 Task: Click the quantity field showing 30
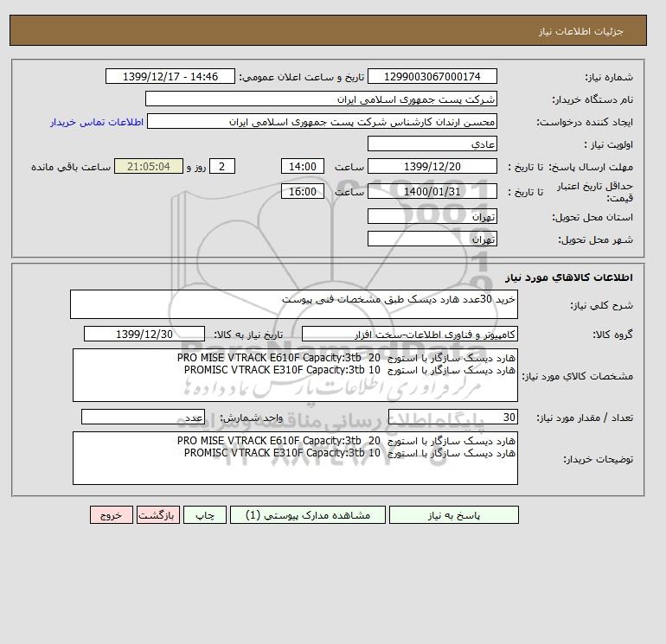click(452, 417)
